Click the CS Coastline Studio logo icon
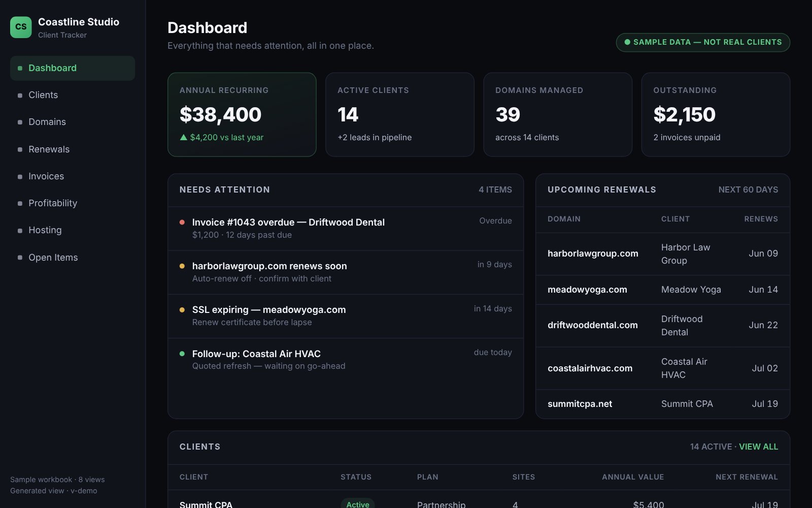This screenshot has width=812, height=508. pos(21,27)
